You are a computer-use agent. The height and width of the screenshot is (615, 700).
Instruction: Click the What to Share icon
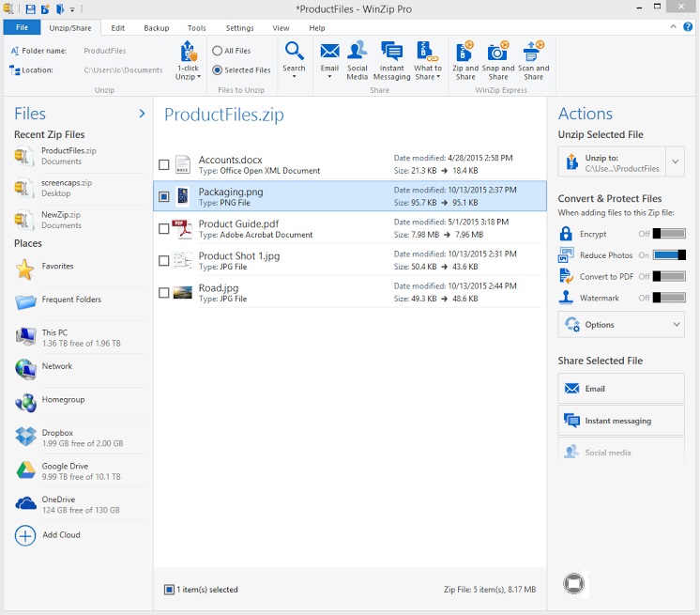coord(427,51)
